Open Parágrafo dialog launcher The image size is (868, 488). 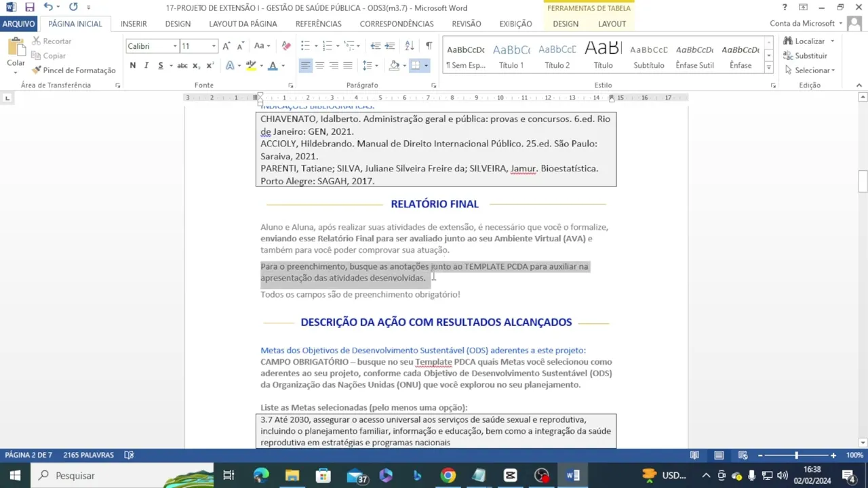pos(433,85)
